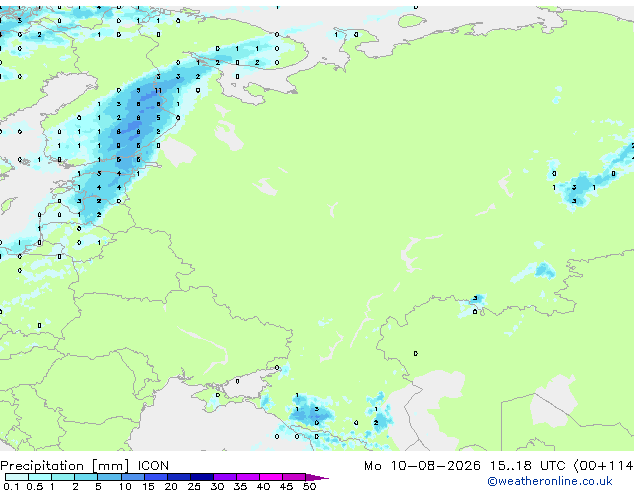This screenshot has width=634, height=490.
Task: Click the '(00+114' forecast offset text
Action: coord(603,466)
